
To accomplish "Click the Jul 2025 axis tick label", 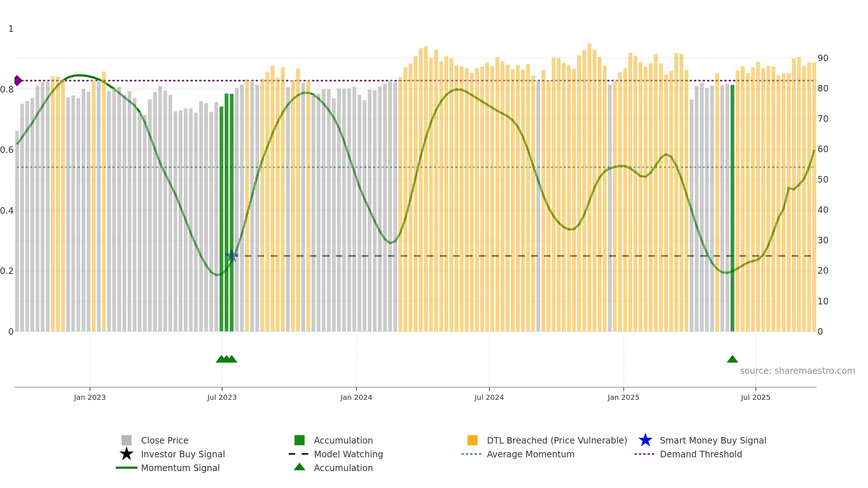I will [756, 398].
